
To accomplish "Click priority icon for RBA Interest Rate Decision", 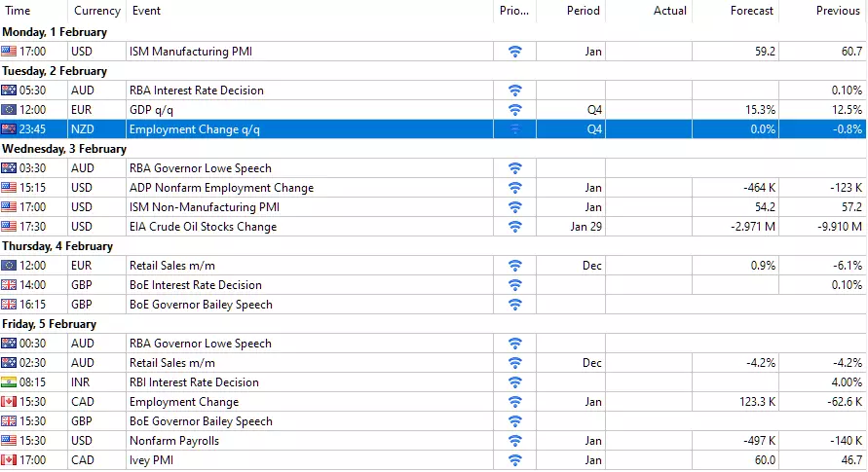I will coord(514,91).
